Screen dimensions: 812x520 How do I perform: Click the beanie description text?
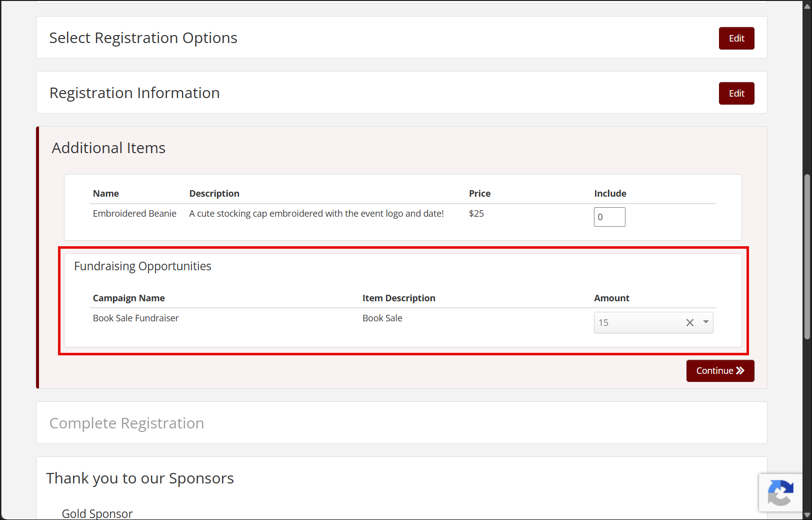point(316,214)
